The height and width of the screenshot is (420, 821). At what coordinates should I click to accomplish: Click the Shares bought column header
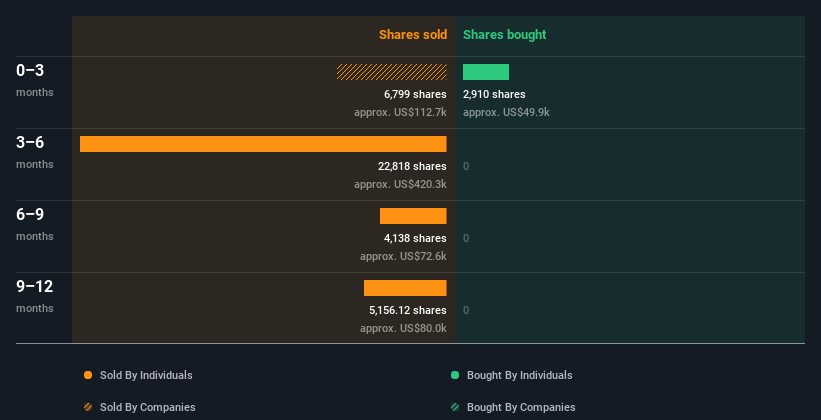(x=505, y=35)
